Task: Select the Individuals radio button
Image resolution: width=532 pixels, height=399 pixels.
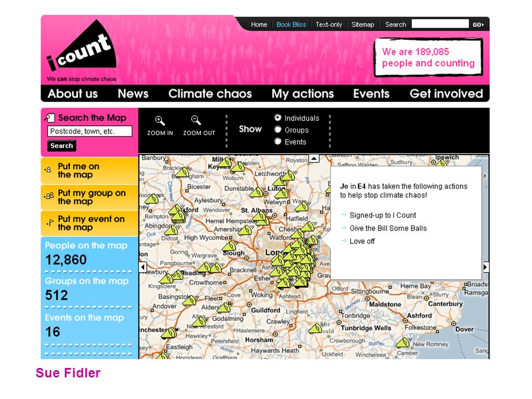Action: (278, 117)
